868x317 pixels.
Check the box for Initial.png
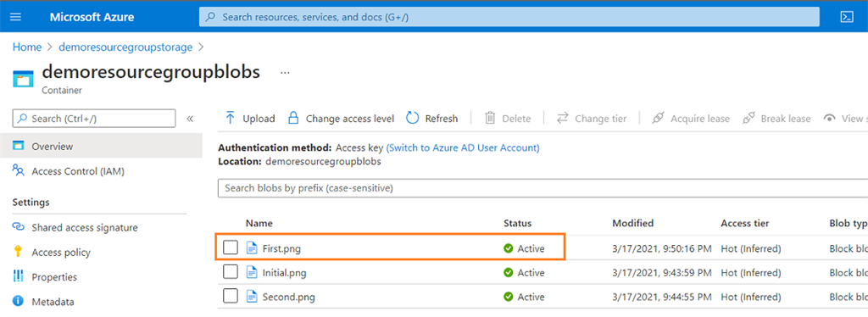click(x=231, y=272)
